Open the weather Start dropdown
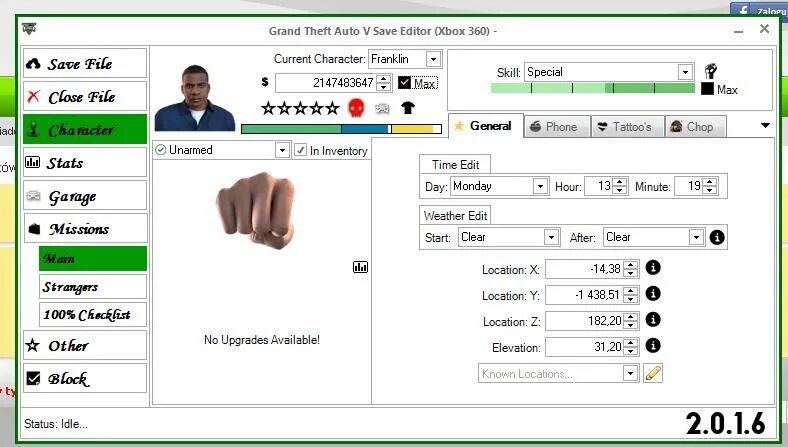788x447 pixels. tap(551, 237)
